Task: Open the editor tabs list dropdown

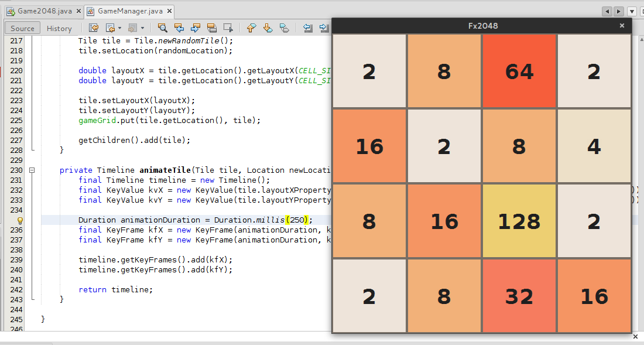Action: [x=632, y=11]
